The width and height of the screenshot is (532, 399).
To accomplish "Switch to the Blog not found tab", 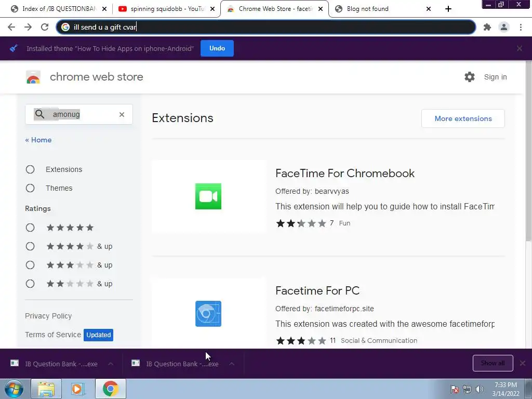I will point(383,9).
